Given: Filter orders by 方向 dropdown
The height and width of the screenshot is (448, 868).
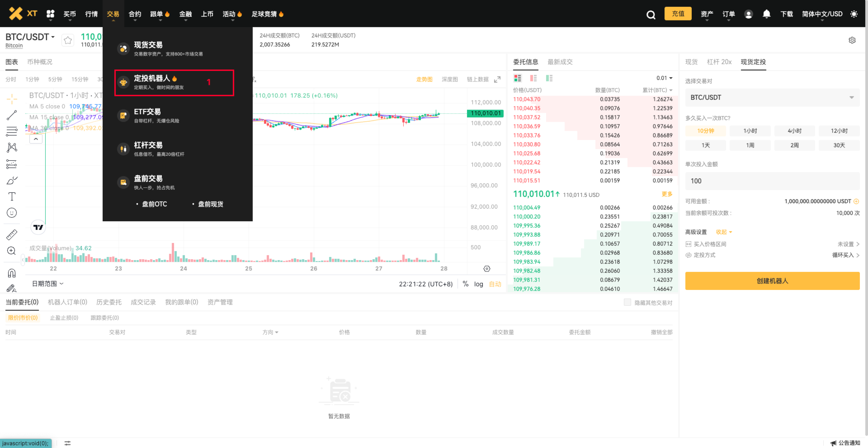Looking at the screenshot, I should [270, 332].
